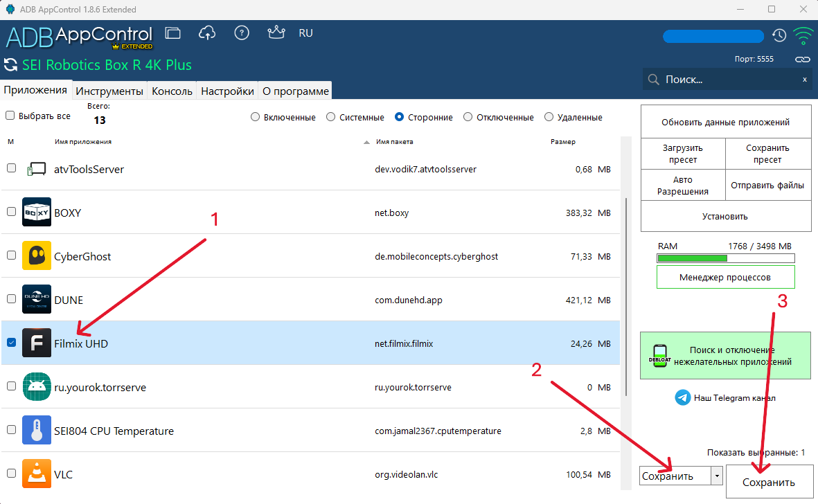
Task: Click the large Сохранить button
Action: click(769, 482)
